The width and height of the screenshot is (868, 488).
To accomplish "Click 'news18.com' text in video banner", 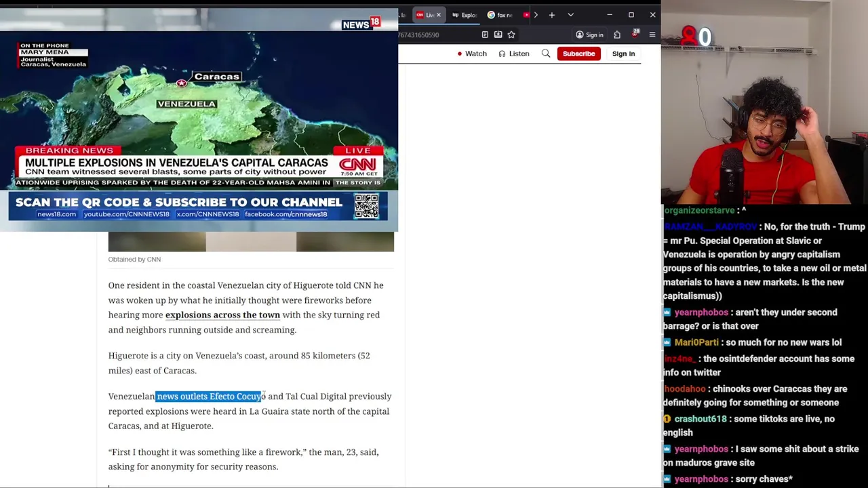I will tap(56, 214).
